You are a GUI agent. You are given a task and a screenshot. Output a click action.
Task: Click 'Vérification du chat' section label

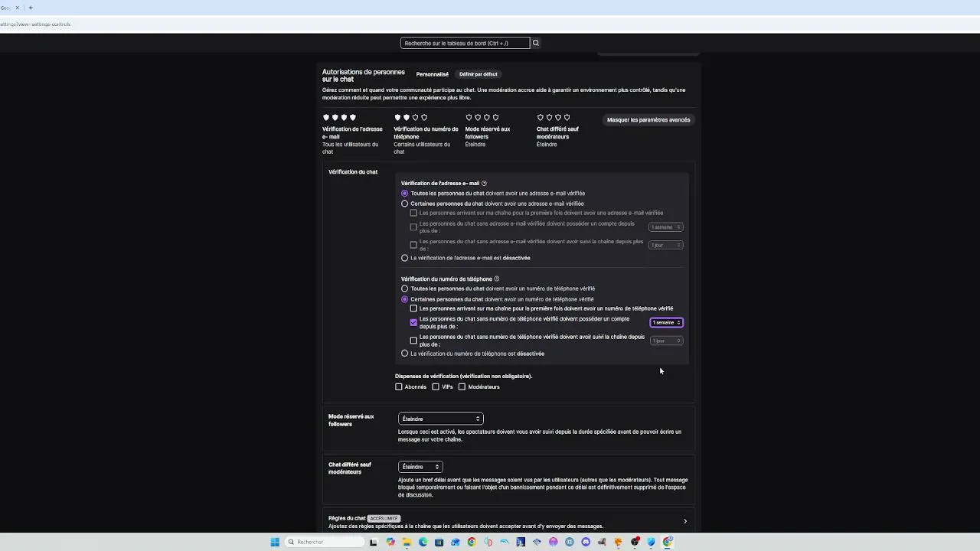tap(353, 172)
